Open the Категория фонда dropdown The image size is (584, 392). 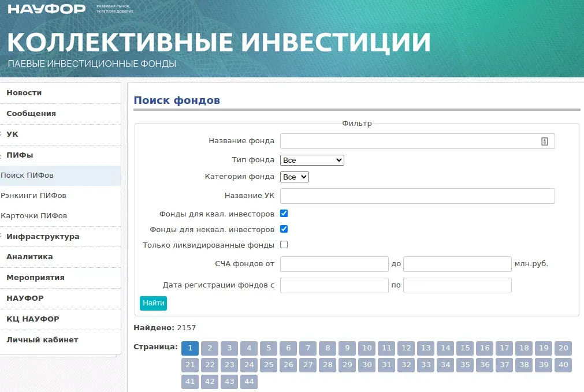[x=294, y=177]
